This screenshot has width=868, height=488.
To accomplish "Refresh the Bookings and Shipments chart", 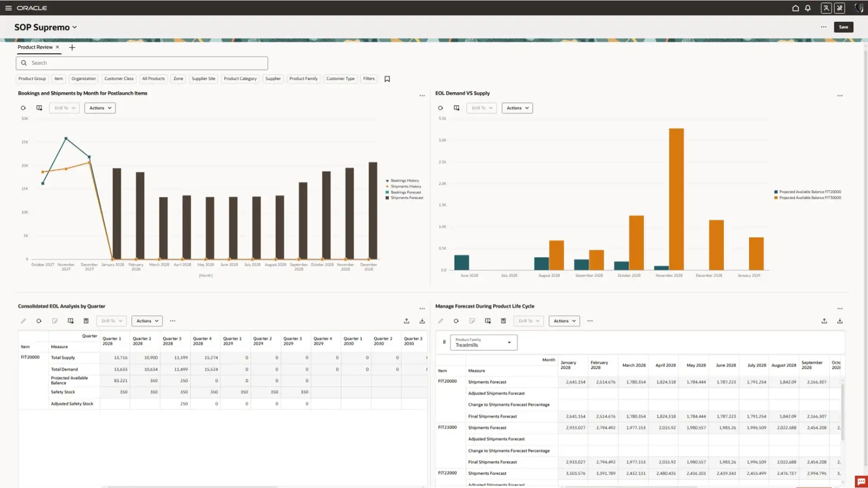I will pyautogui.click(x=23, y=108).
